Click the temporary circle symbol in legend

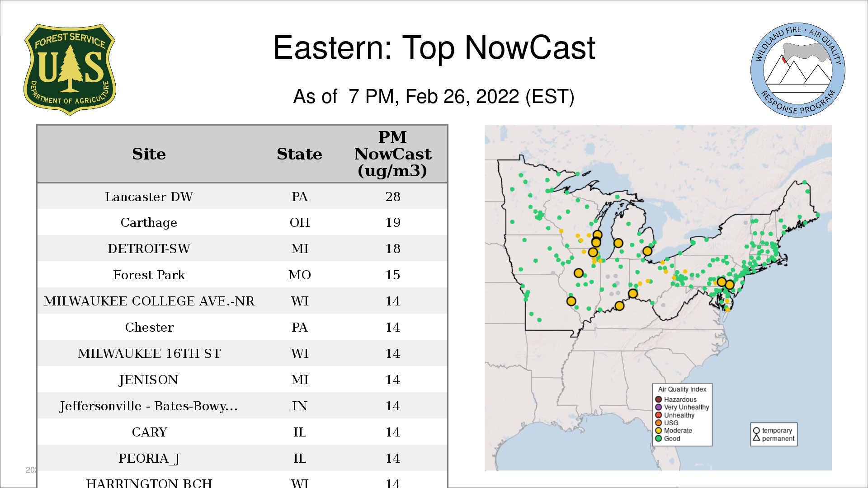point(756,431)
